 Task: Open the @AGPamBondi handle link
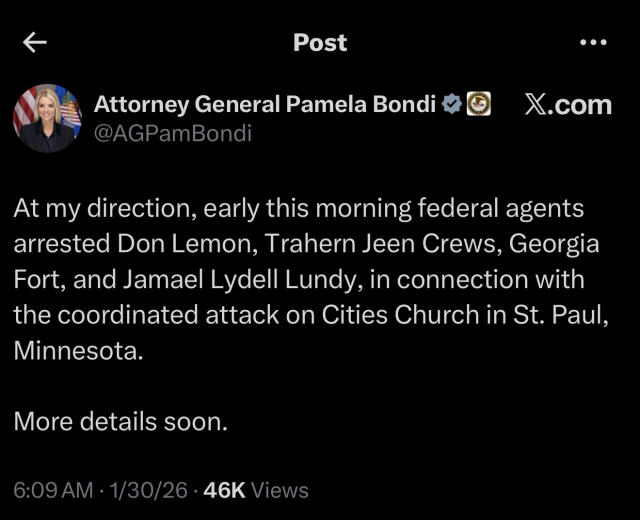click(172, 133)
